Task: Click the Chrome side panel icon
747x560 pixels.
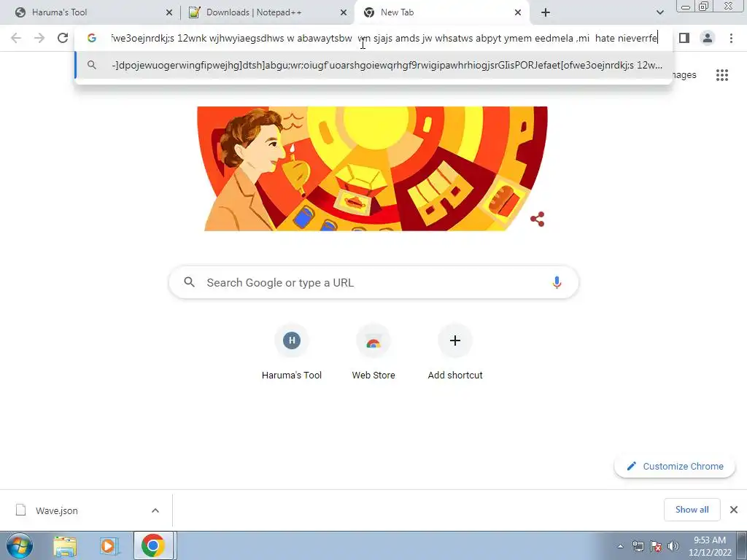Action: pos(684,38)
